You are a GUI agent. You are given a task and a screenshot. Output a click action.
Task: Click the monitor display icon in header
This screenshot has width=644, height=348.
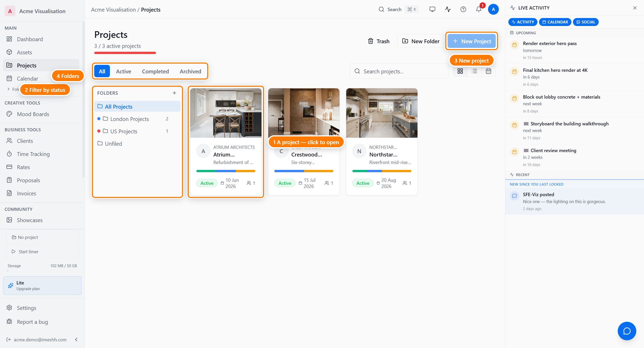point(432,10)
